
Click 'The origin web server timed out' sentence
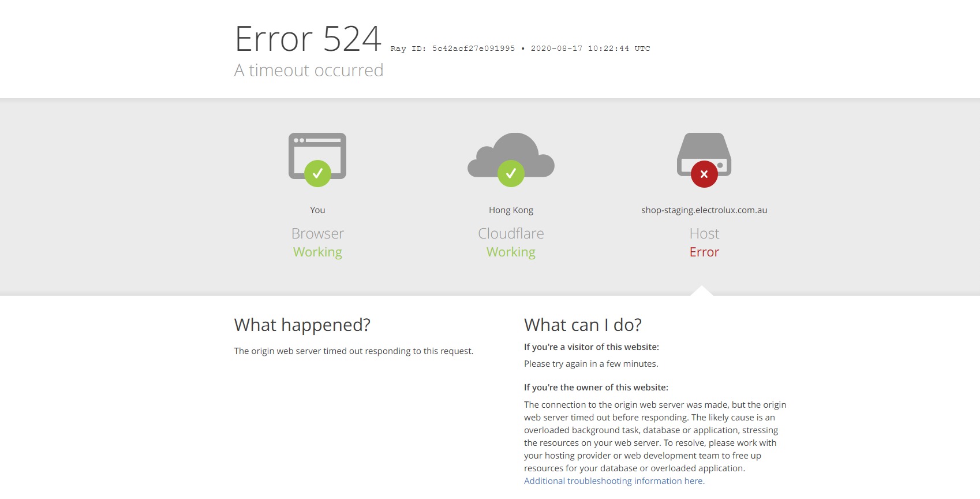[x=354, y=351]
